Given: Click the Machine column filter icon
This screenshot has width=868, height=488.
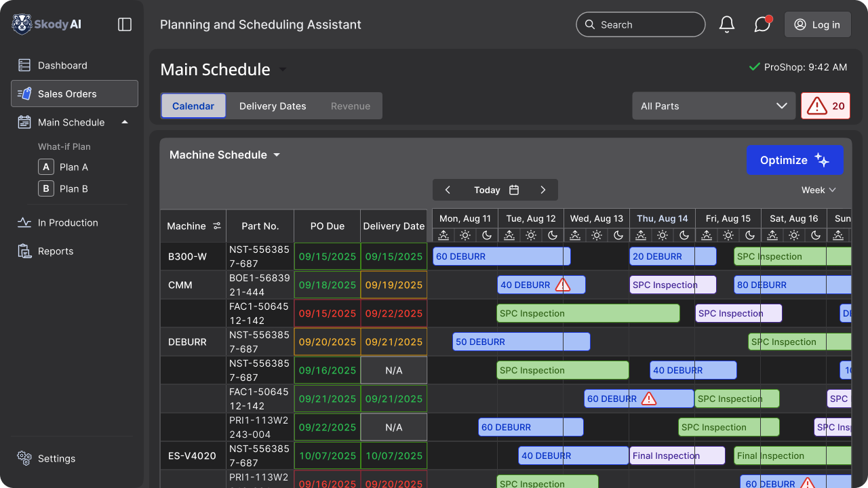Looking at the screenshot, I should click(217, 226).
